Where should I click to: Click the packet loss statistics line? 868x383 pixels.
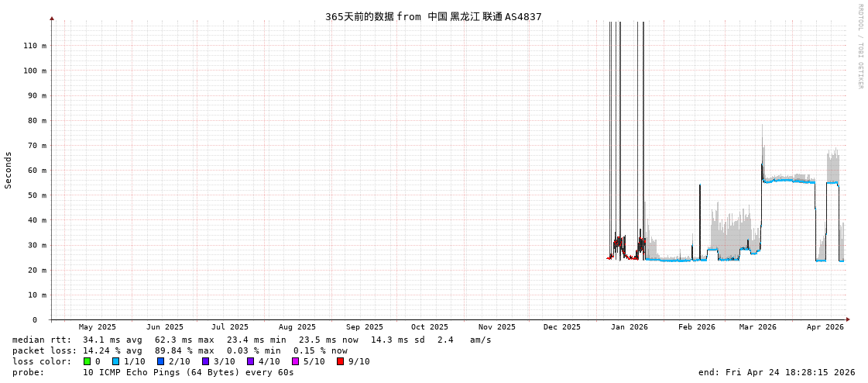[x=180, y=350]
